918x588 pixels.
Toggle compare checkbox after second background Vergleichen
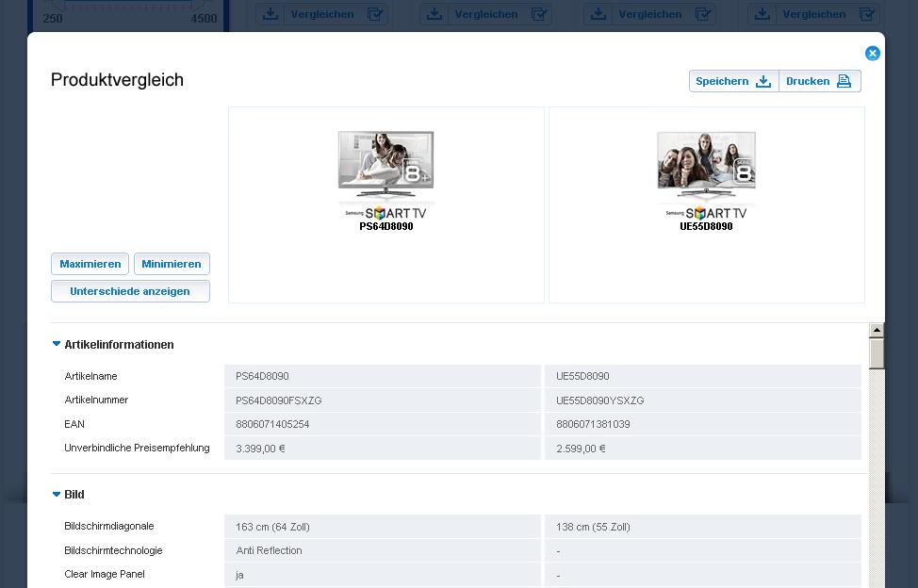point(538,13)
